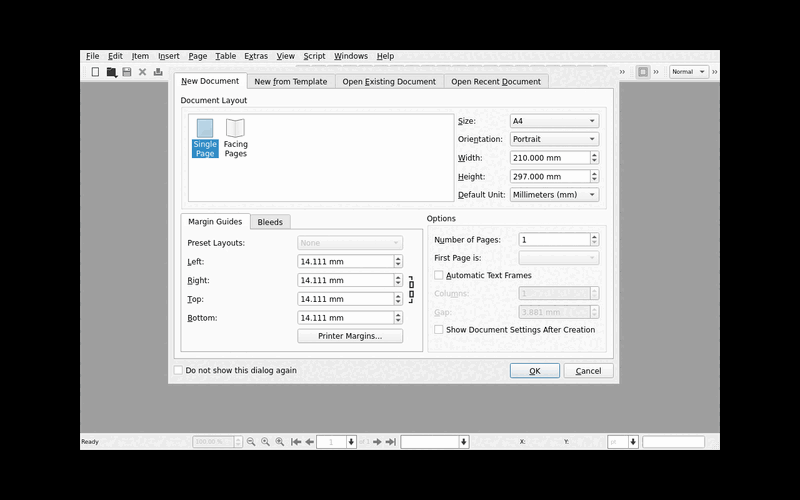Image resolution: width=800 pixels, height=500 pixels.
Task: Click the margin link chain icon
Action: 411,290
